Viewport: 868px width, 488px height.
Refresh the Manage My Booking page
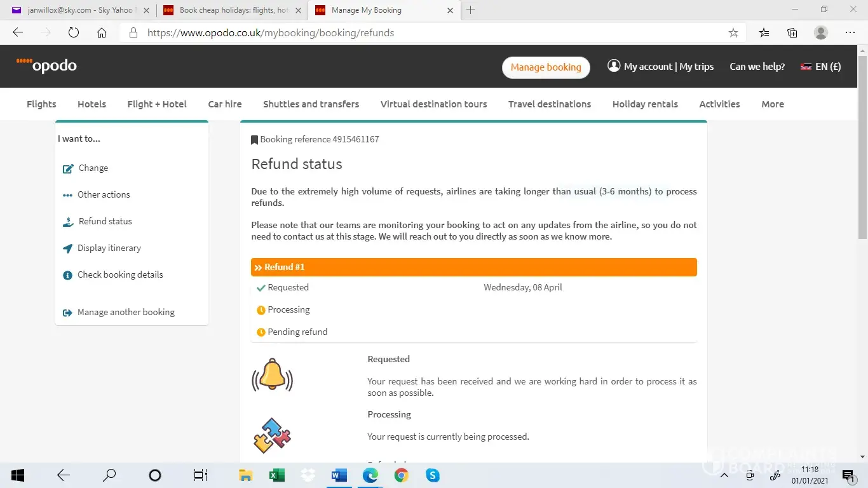coord(74,33)
